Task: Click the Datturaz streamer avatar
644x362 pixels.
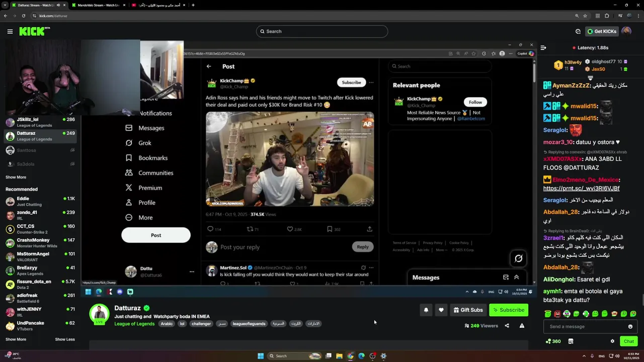Action: pyautogui.click(x=99, y=313)
